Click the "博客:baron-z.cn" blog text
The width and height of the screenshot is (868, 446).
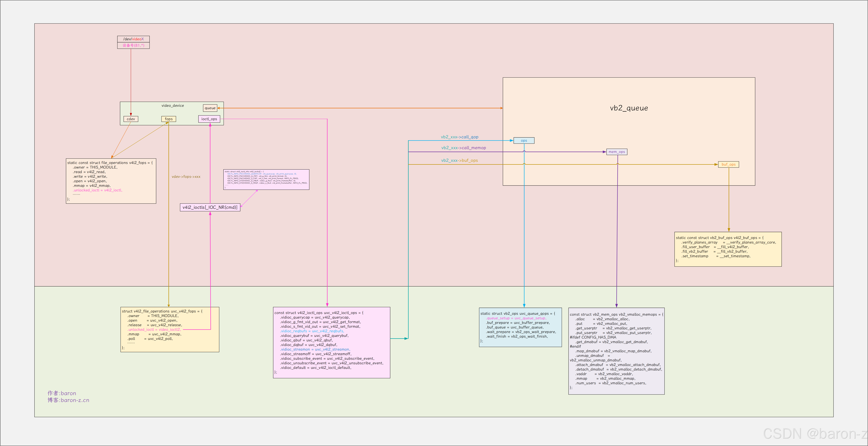(x=68, y=400)
